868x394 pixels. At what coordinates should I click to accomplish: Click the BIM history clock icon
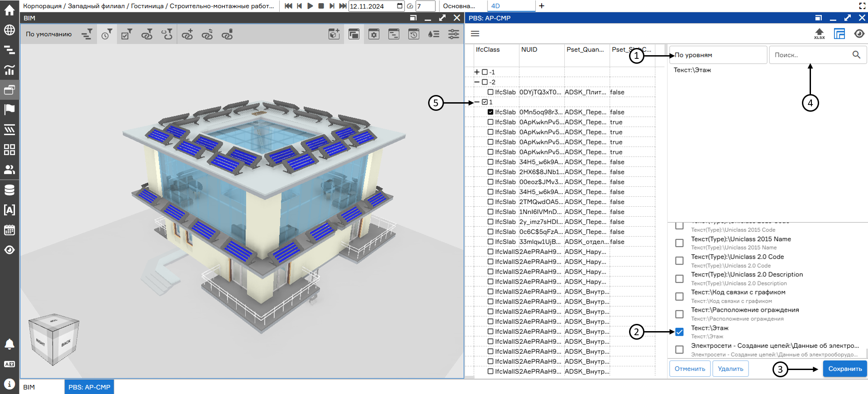coord(414,34)
